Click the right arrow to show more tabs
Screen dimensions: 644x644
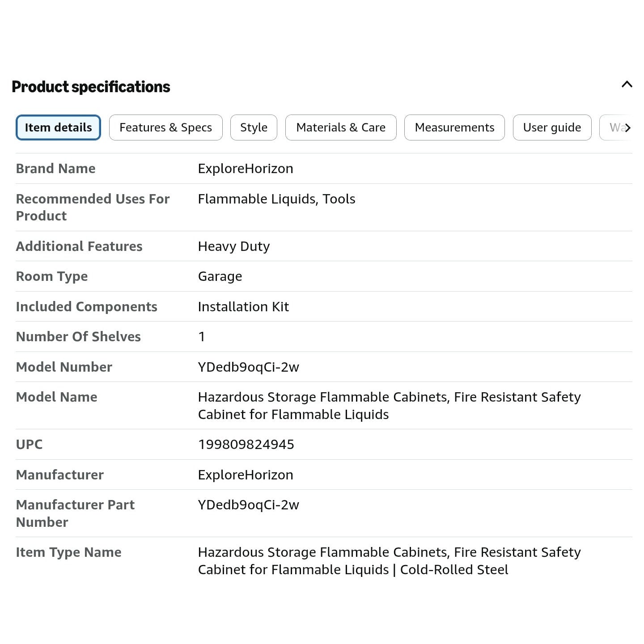[627, 128]
